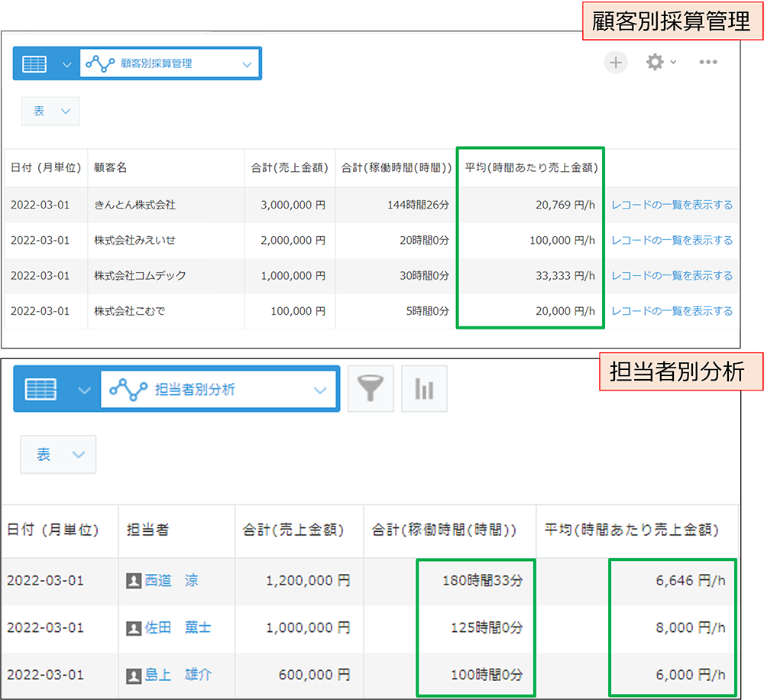
Task: Expand the chevron beside the table icon
Action: click(x=66, y=64)
